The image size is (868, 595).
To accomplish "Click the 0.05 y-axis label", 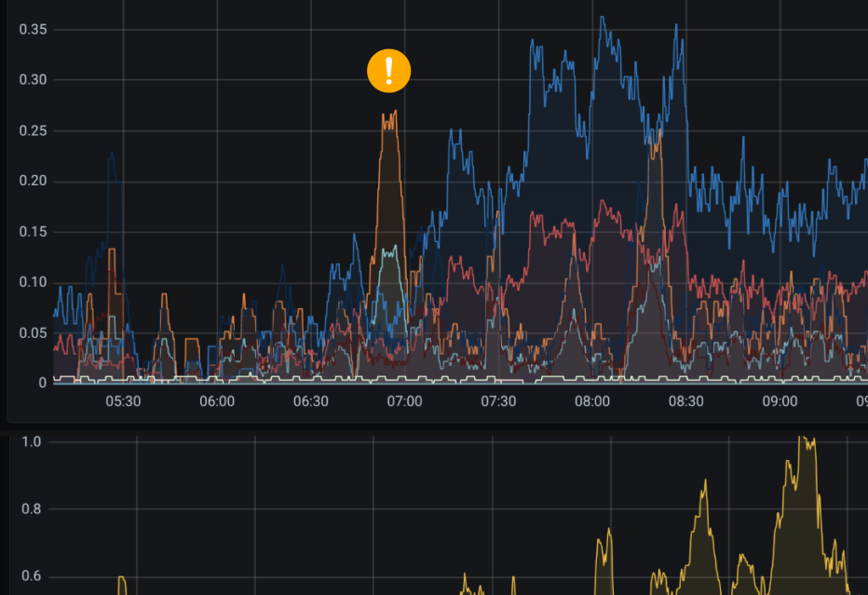I will [33, 333].
